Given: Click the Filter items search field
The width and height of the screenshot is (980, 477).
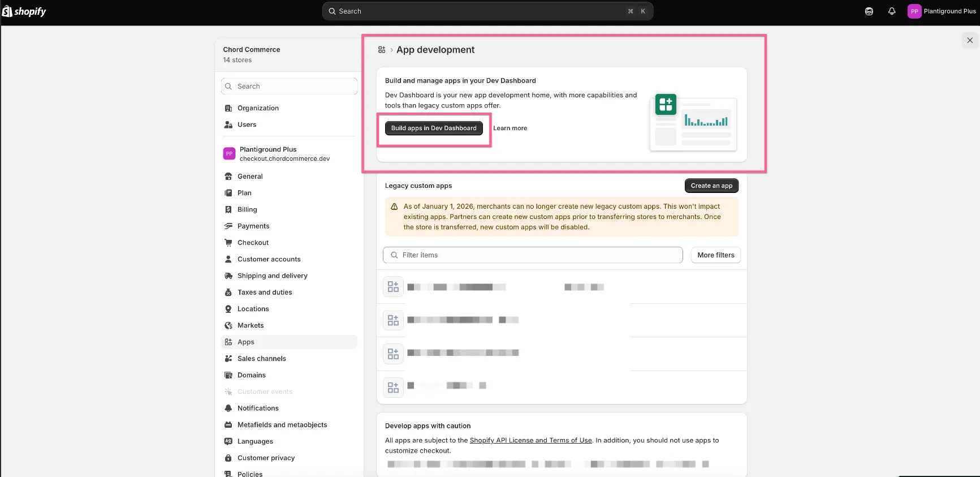Looking at the screenshot, I should [x=533, y=255].
